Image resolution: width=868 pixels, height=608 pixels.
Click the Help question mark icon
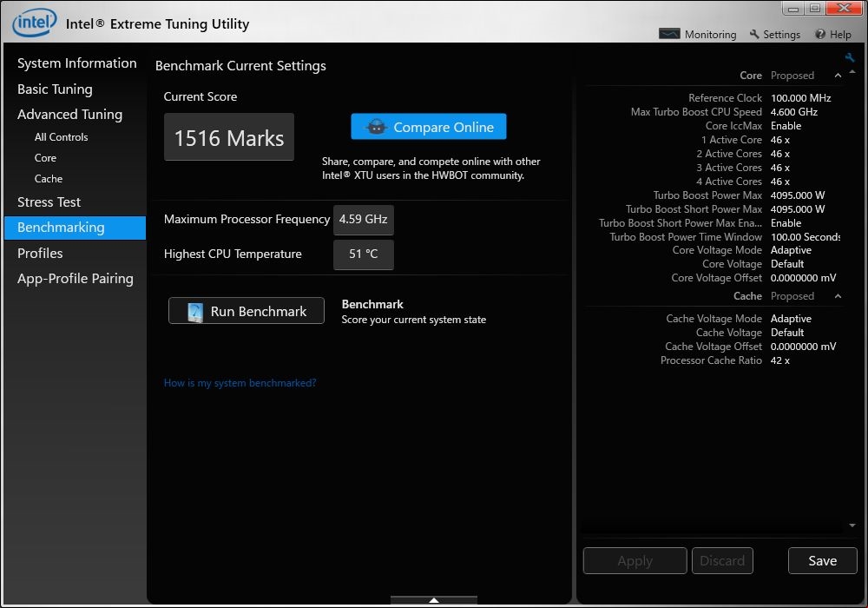[x=820, y=35]
